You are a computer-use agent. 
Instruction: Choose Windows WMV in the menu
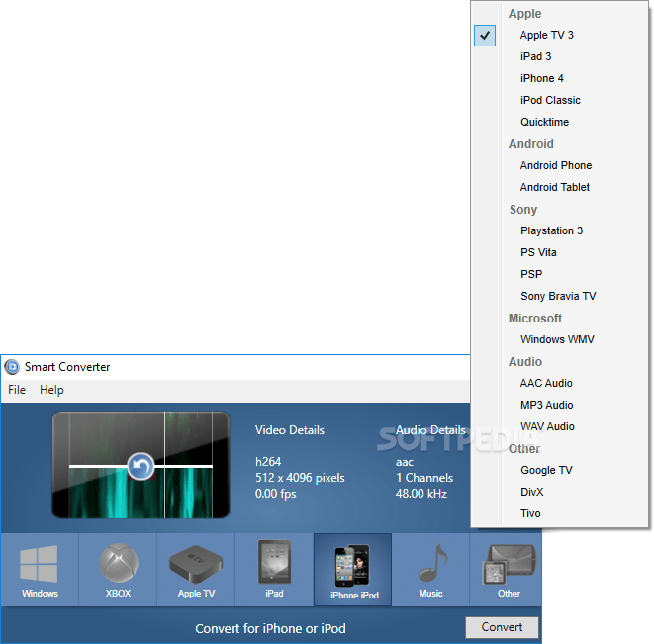[x=559, y=339]
